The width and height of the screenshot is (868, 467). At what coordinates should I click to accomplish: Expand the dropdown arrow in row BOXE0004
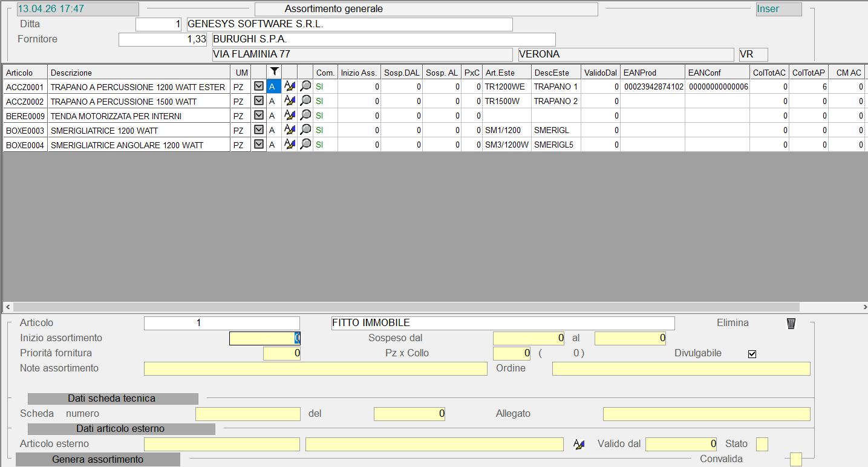pyautogui.click(x=259, y=145)
